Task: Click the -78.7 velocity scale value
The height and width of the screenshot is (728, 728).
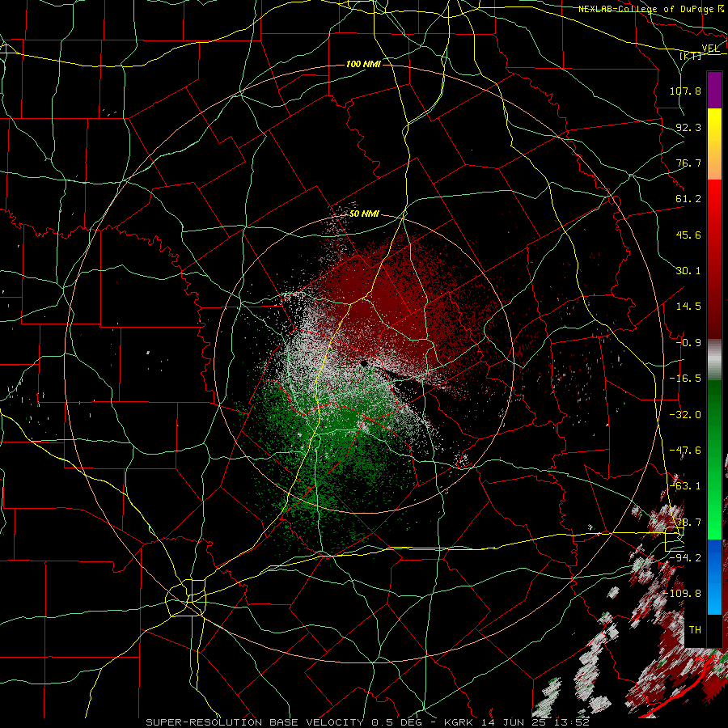Action: pos(685,523)
